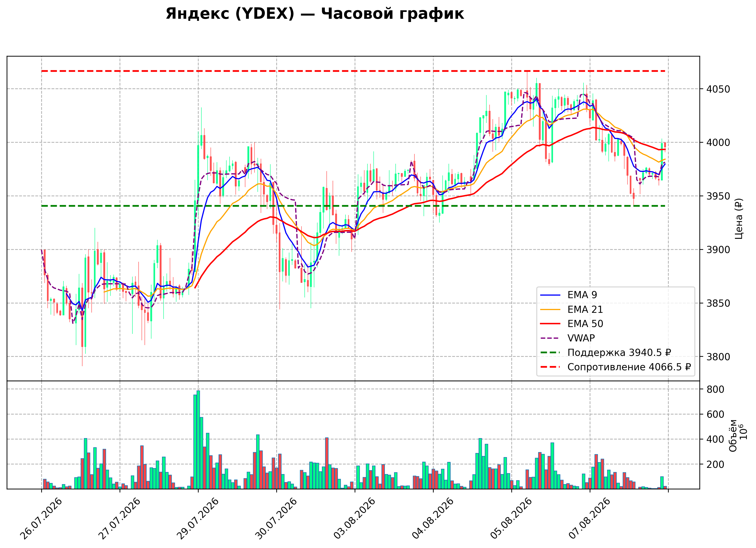Screen dimensions: 756x548
Task: Click the 05.08.2026 date label
Action: [511, 519]
